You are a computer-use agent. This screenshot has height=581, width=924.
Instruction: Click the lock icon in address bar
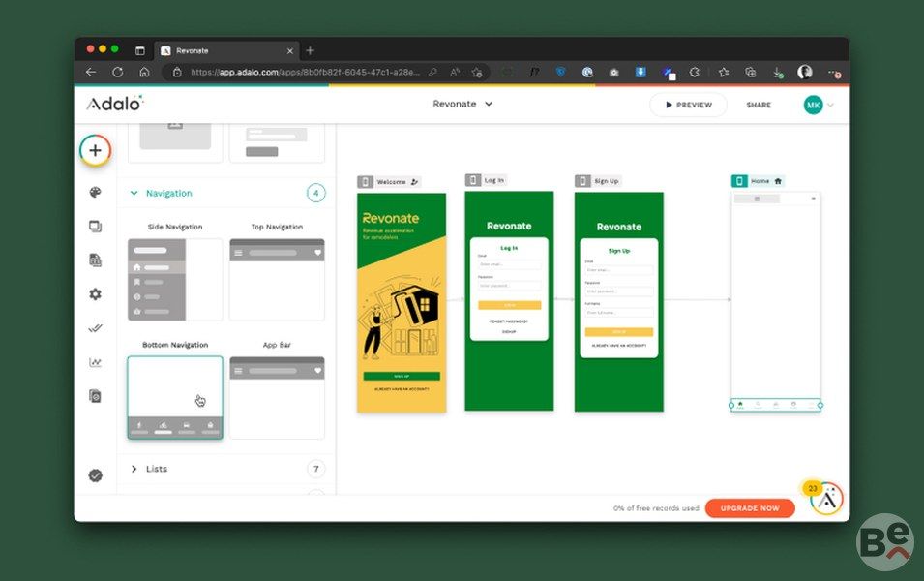click(177, 72)
